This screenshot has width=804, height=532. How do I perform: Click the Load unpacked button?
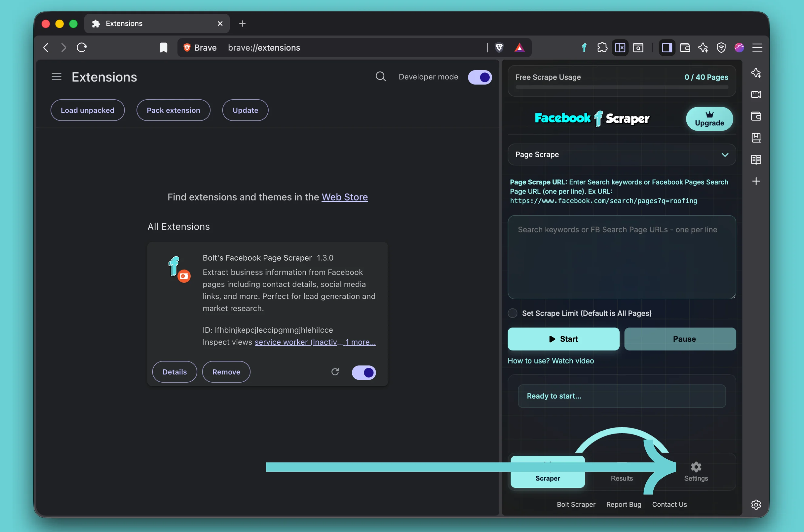[88, 110]
